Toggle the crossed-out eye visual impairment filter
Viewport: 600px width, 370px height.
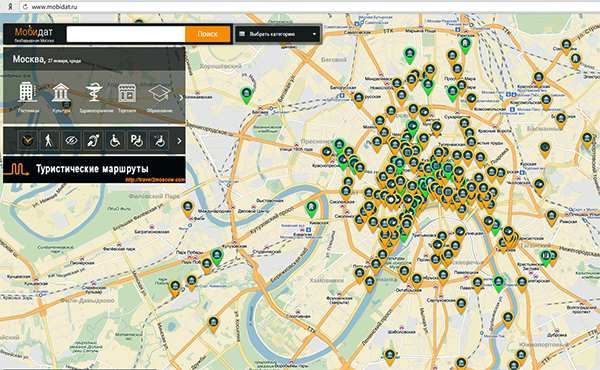pos(71,141)
